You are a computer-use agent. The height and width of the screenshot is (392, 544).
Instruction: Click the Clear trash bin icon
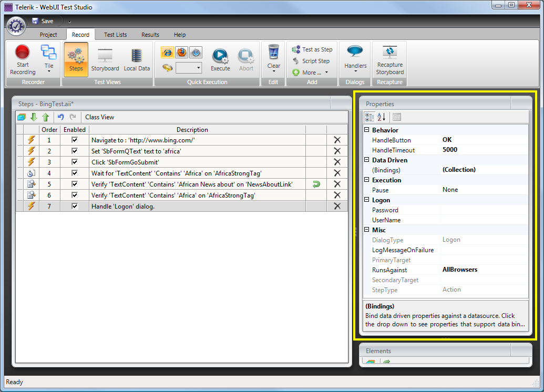pyautogui.click(x=273, y=52)
